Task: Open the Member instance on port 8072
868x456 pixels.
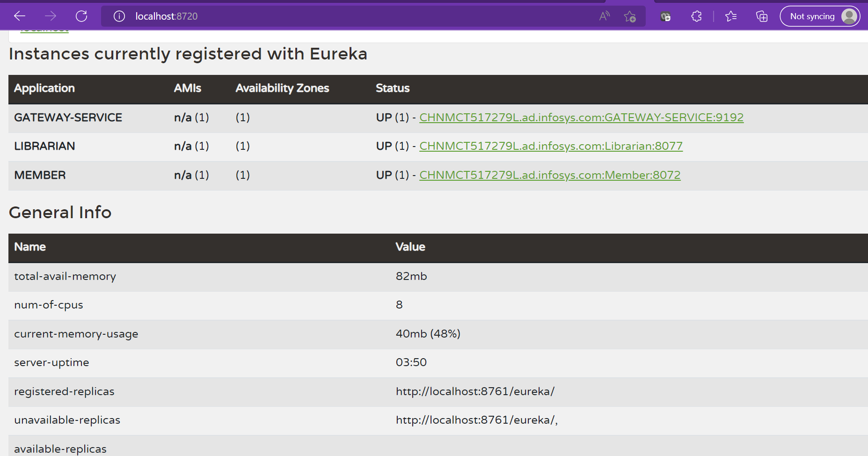Action: pyautogui.click(x=550, y=175)
